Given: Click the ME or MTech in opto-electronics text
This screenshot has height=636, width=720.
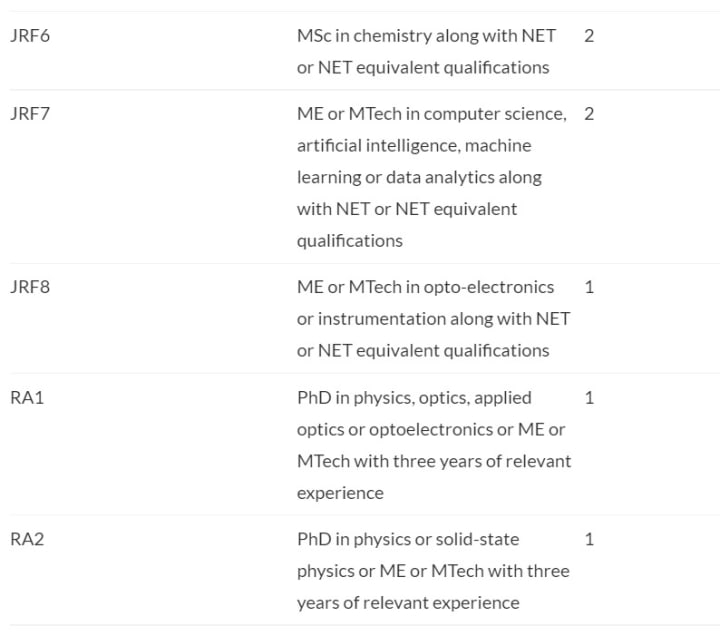Looking at the screenshot, I should 425,287.
